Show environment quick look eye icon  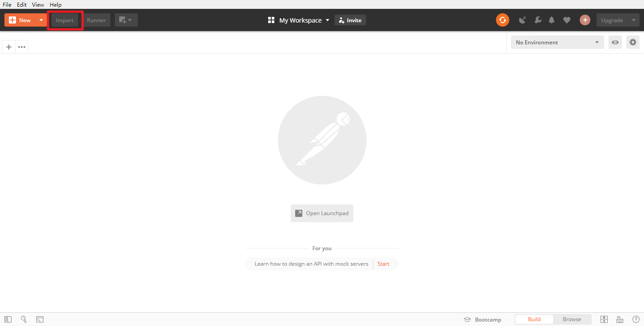tap(615, 42)
